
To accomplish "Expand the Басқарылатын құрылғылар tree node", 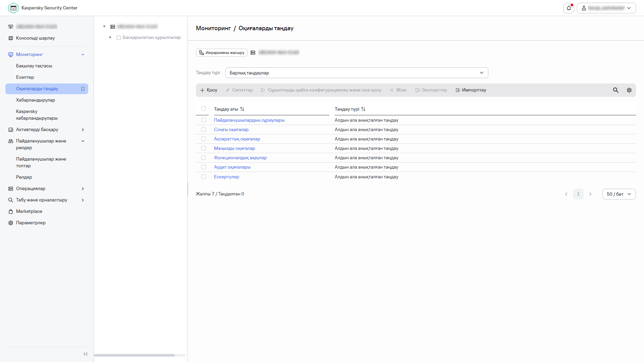I will pos(110,37).
